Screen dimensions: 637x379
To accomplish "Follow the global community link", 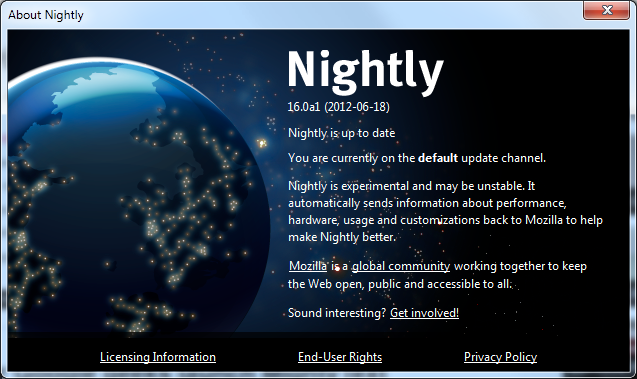I will (401, 266).
